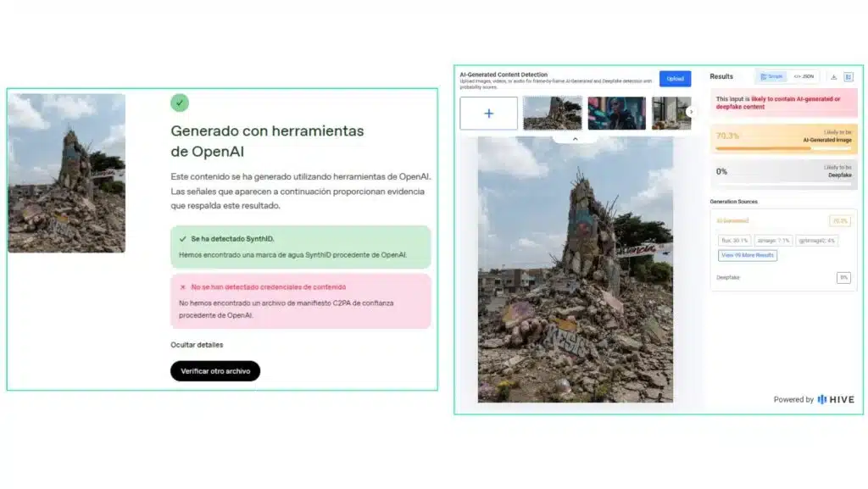This screenshot has height=489, width=868.
Task: Switch results to JSON view
Action: (x=804, y=77)
